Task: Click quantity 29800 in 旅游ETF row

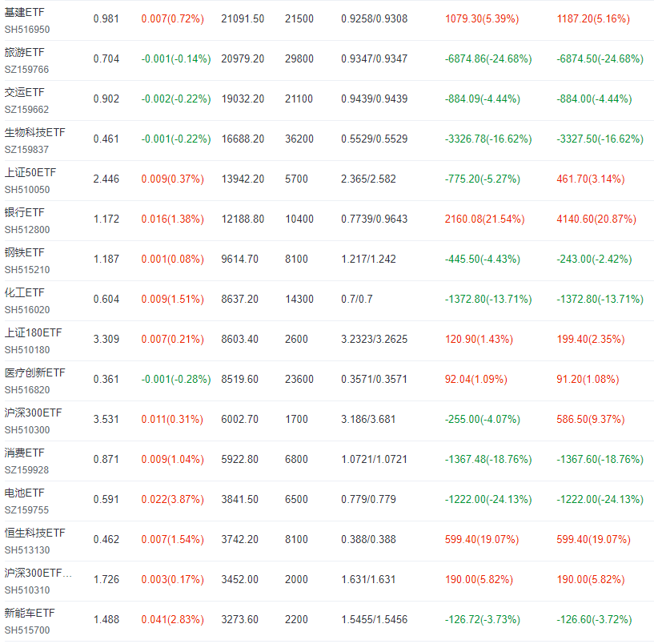Action: (299, 59)
